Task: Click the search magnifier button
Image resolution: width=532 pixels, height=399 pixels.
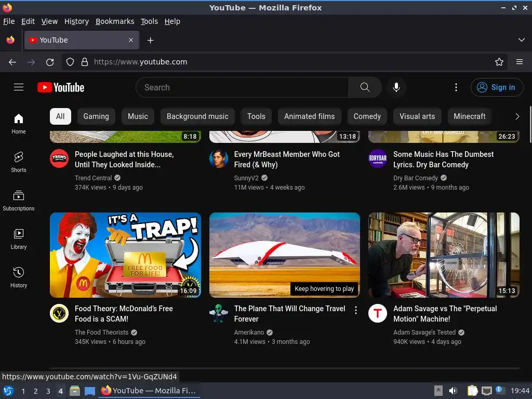Action: coord(365,87)
